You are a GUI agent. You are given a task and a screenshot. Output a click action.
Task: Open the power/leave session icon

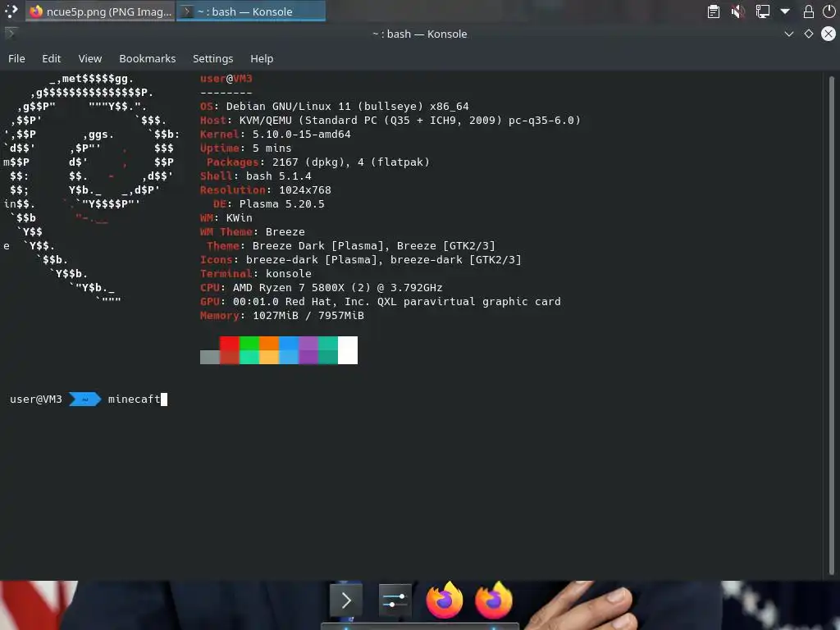(829, 11)
